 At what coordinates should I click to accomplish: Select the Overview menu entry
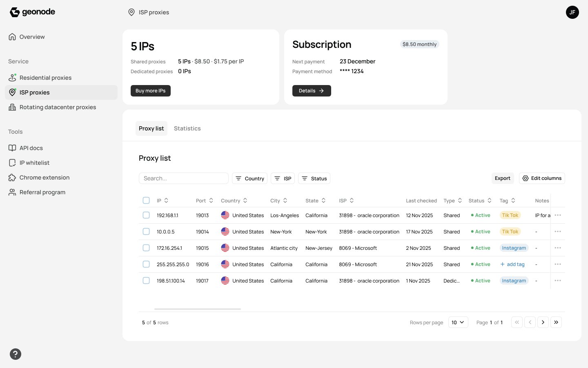(32, 37)
